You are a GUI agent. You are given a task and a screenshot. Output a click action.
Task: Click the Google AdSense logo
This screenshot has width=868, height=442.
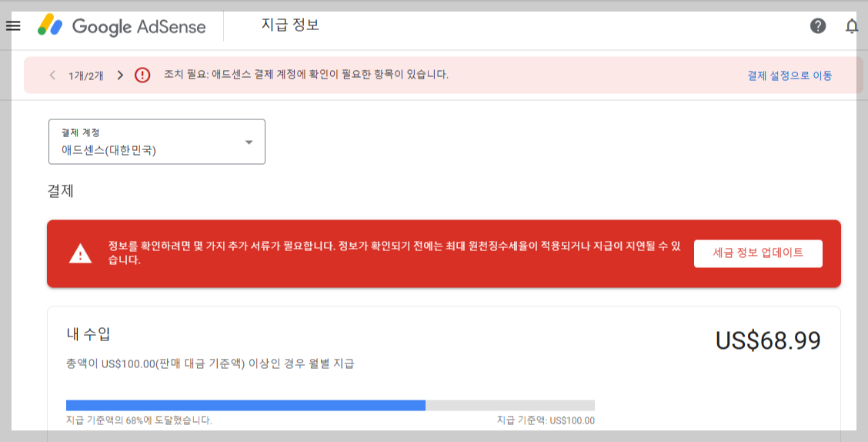pyautogui.click(x=122, y=26)
